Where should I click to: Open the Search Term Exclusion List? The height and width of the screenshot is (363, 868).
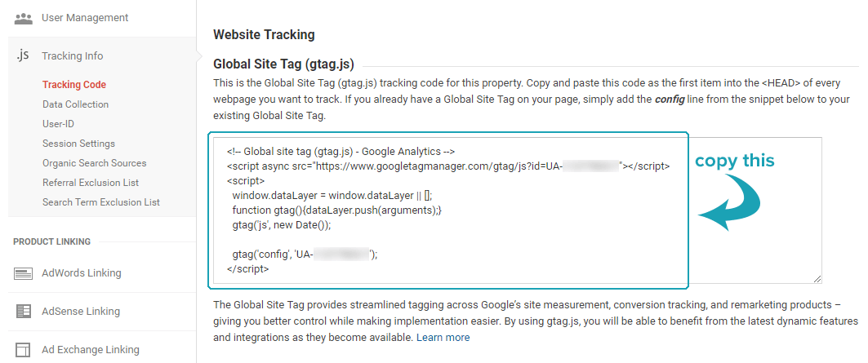point(101,202)
